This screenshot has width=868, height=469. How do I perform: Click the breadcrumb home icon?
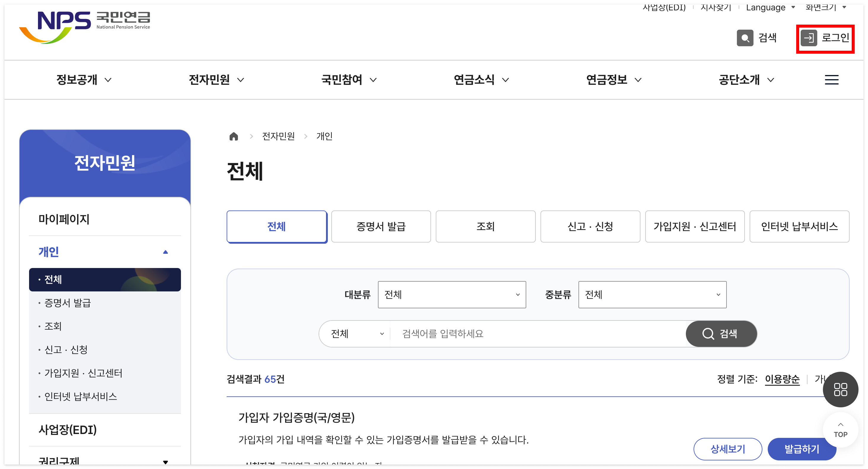tap(233, 136)
